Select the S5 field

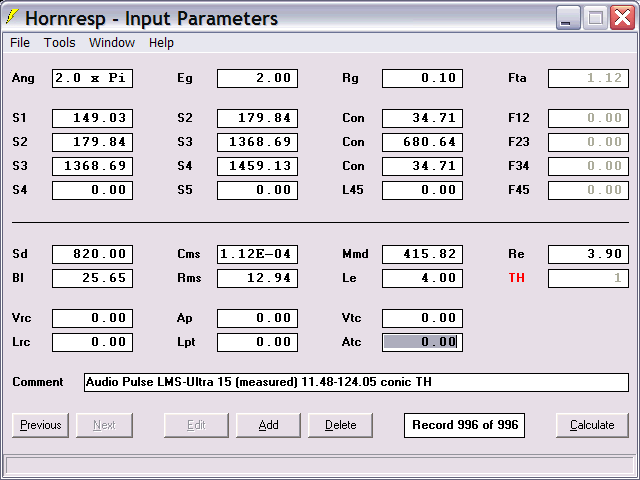pyautogui.click(x=258, y=190)
